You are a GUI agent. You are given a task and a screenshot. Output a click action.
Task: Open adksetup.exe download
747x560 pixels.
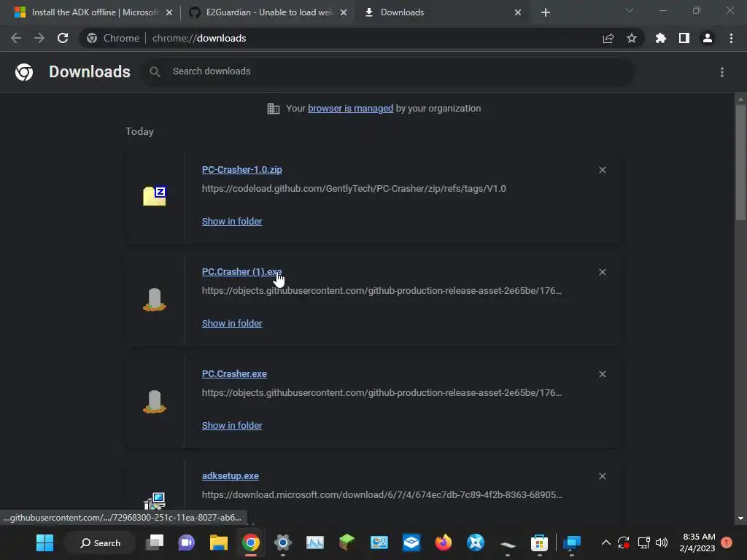point(230,475)
